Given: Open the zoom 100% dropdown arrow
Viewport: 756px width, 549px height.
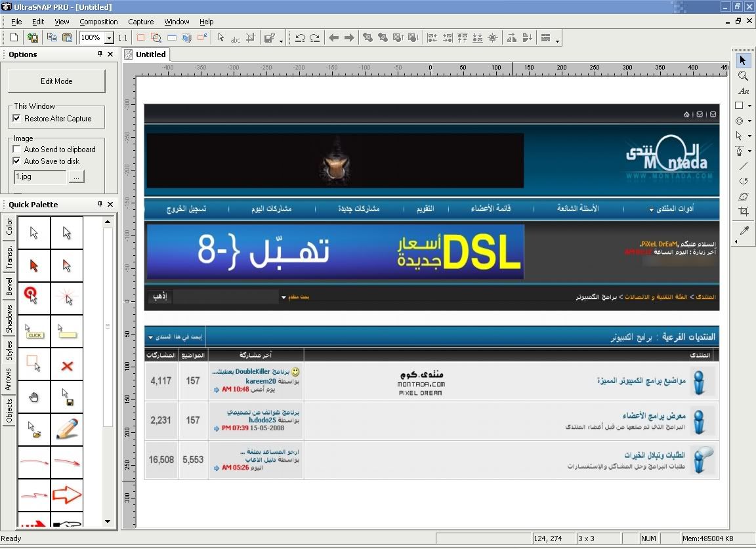Looking at the screenshot, I should click(110, 37).
